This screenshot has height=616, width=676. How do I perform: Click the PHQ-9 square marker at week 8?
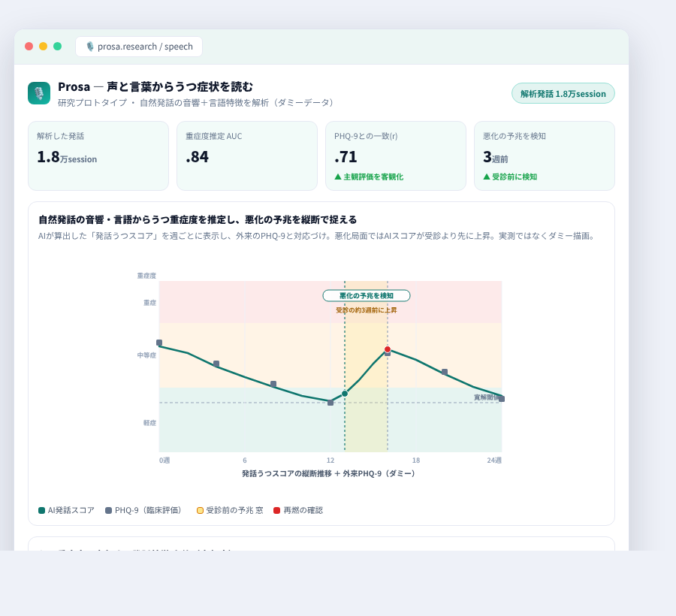273,384
